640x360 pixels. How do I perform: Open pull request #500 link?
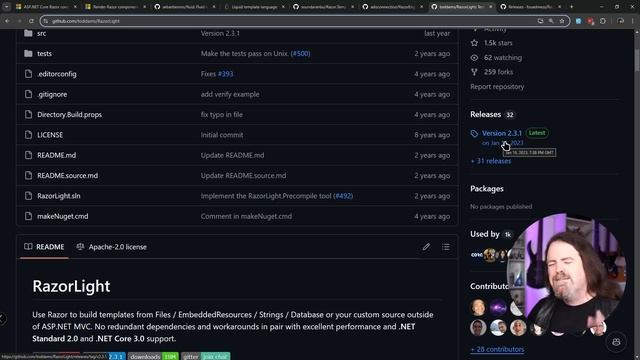point(300,53)
